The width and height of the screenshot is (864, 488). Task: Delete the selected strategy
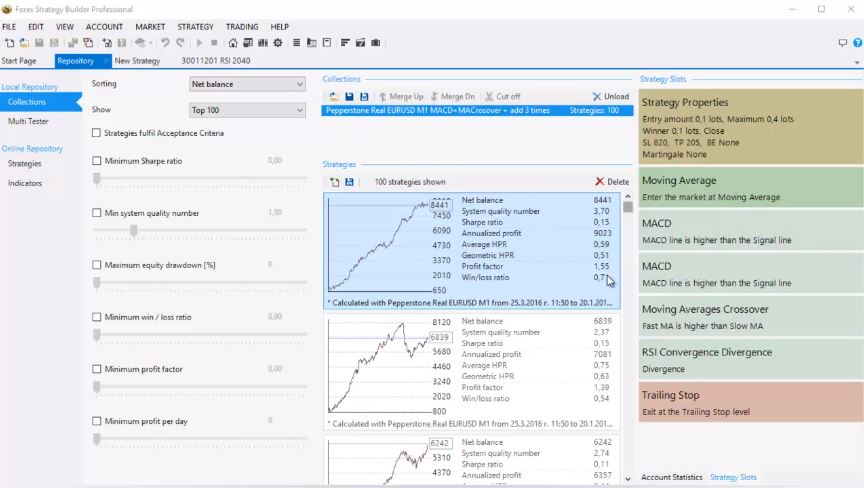(612, 182)
